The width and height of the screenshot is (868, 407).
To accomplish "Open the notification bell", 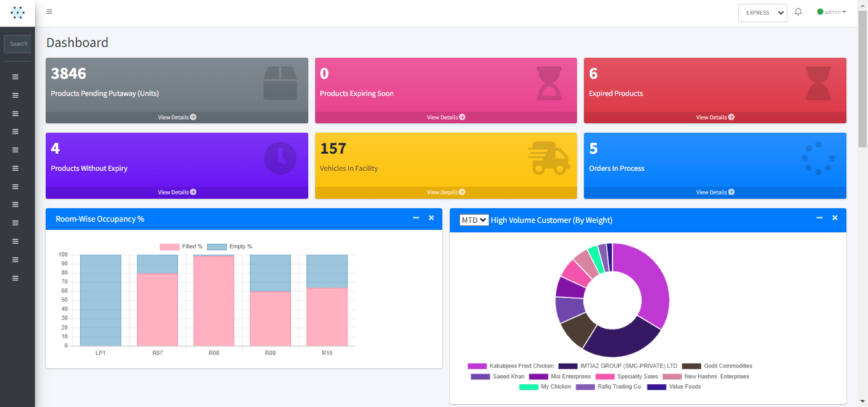I will tap(798, 12).
